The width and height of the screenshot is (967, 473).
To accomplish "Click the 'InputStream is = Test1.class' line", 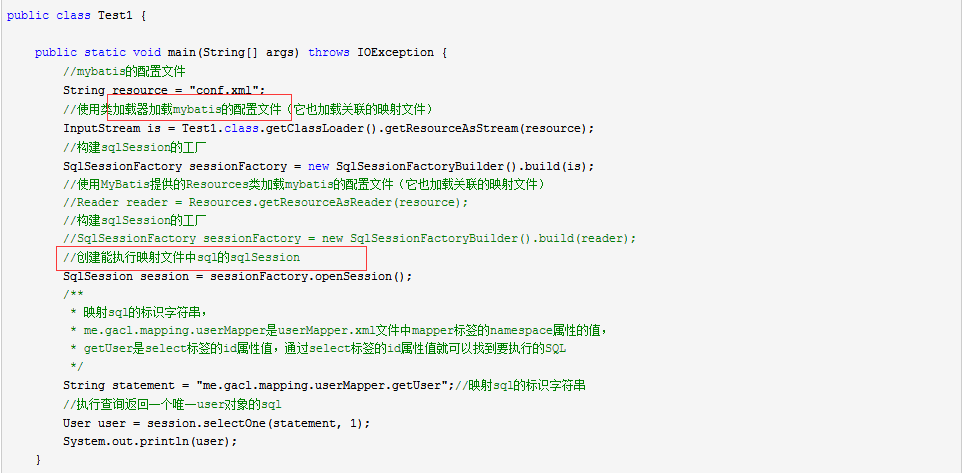I will click(329, 128).
